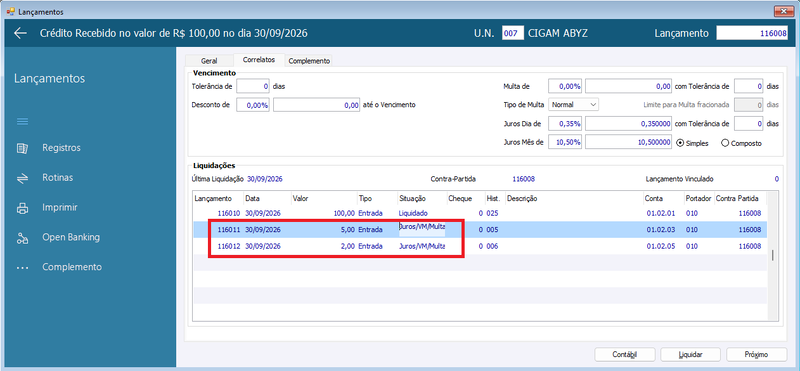
Task: Click the Multa de percentage field
Action: (x=565, y=86)
